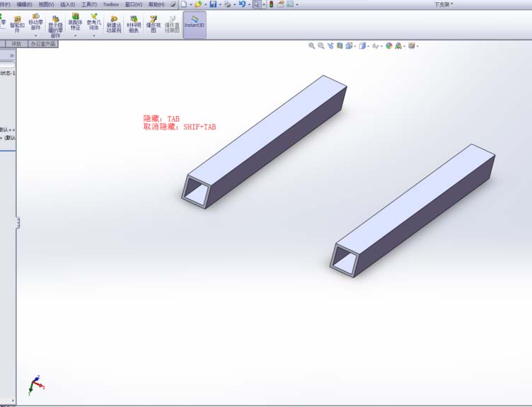Click the 装配体特征 (Assembly Features) tool
The width and height of the screenshot is (532, 407).
tap(75, 22)
